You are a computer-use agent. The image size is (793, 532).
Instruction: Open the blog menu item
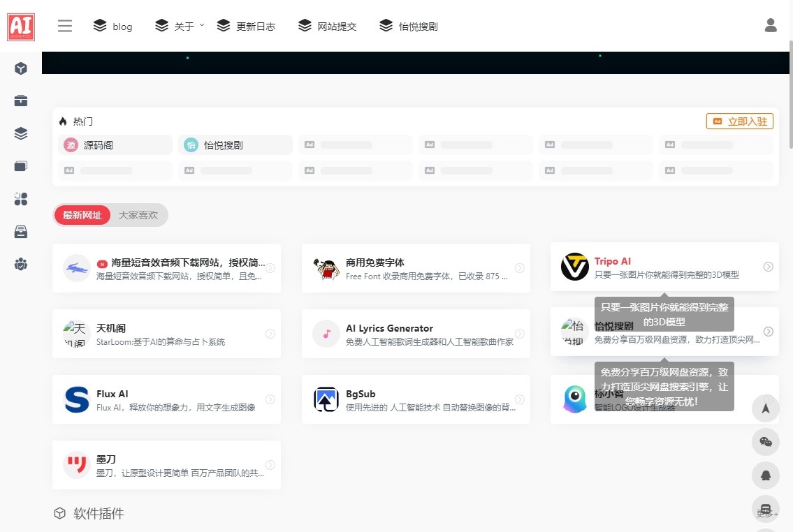tap(112, 26)
